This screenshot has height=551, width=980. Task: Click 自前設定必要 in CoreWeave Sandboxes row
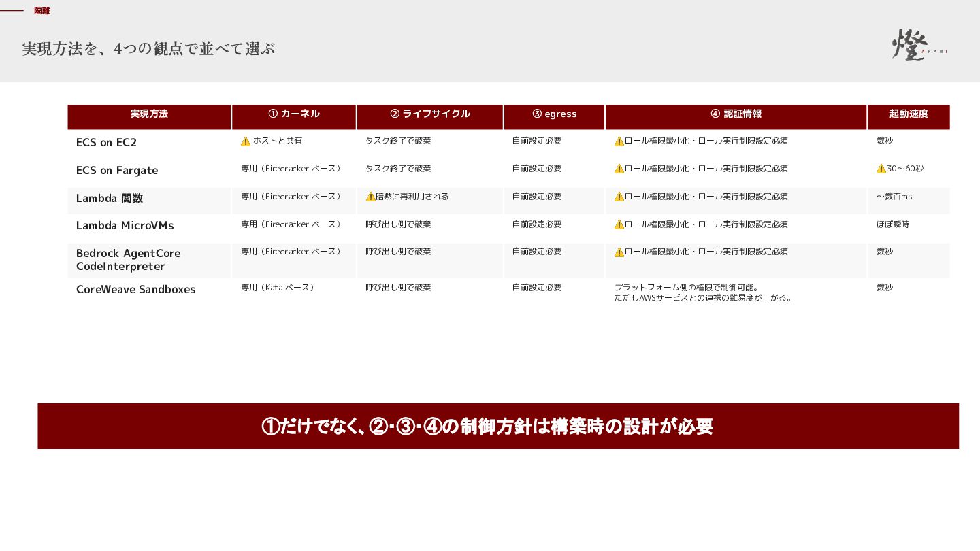[x=537, y=288]
